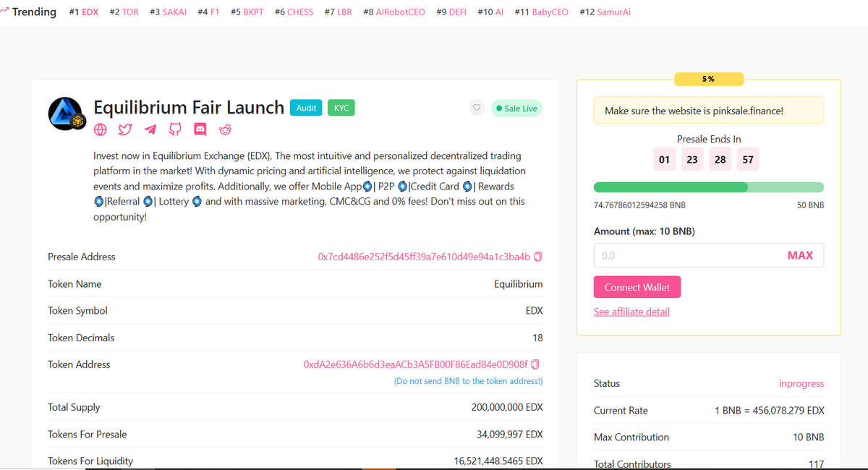Open See affiliate detail link
The image size is (868, 470).
click(x=631, y=312)
